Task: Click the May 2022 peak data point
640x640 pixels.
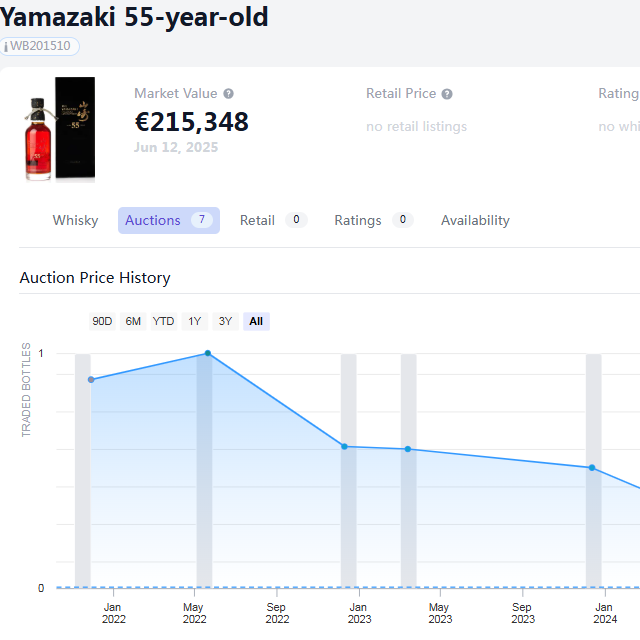Action: 208,353
